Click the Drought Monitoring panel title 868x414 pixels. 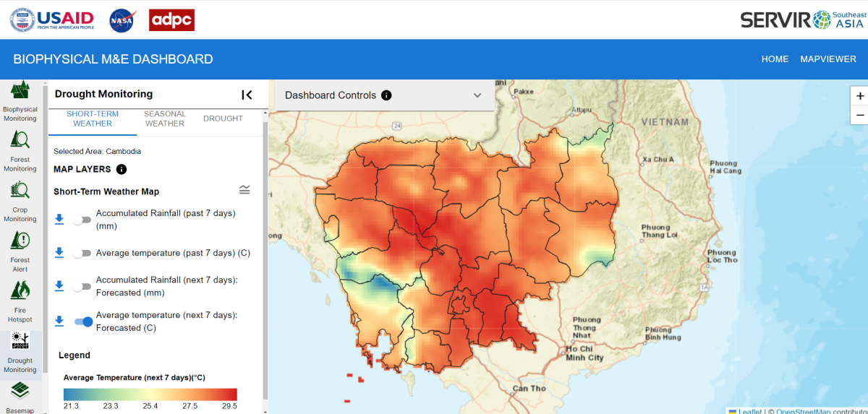tap(104, 94)
